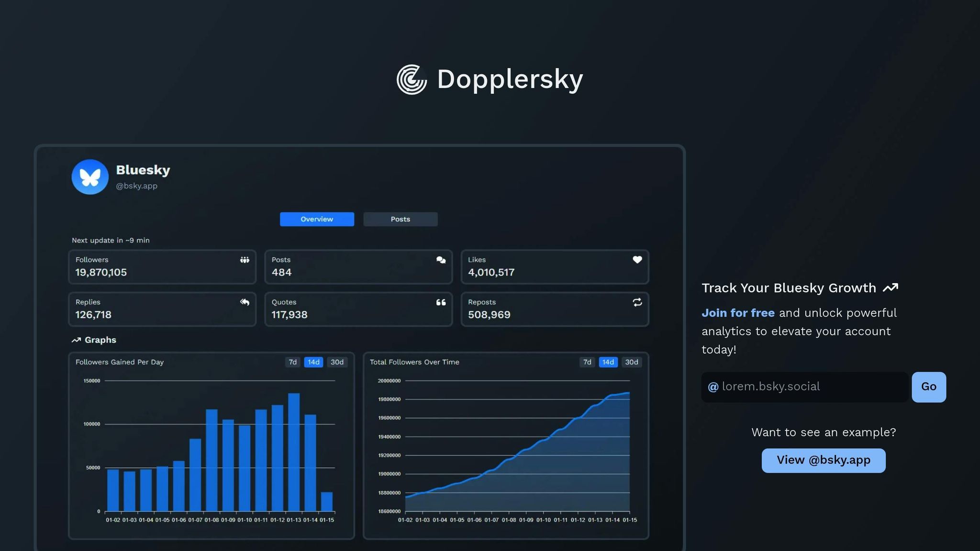The height and width of the screenshot is (551, 980).
Task: Click the Followers people icon
Action: pos(245,260)
